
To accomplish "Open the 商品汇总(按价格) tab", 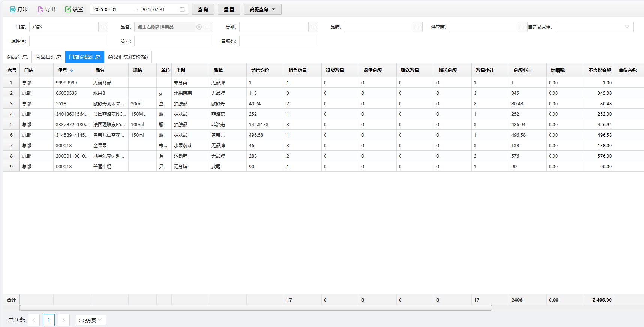I will [128, 57].
